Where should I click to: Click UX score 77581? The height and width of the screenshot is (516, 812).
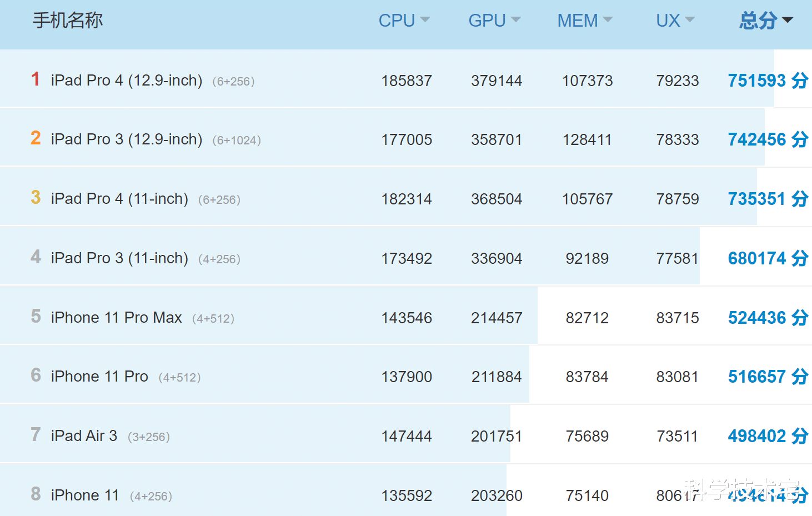(x=678, y=259)
